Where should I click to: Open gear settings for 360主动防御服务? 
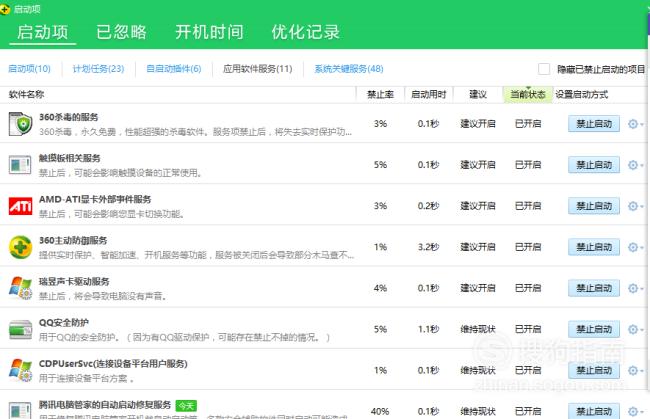635,247
